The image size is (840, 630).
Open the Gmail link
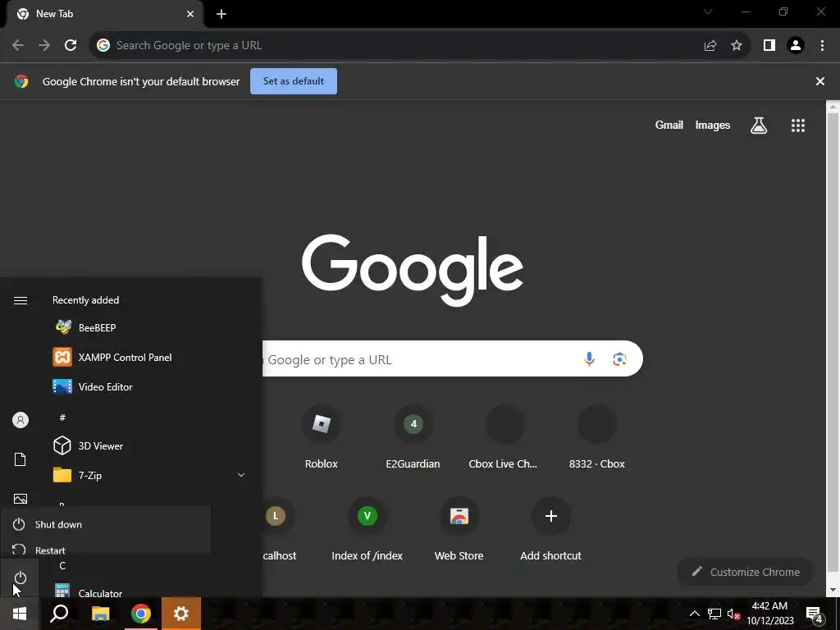point(669,125)
